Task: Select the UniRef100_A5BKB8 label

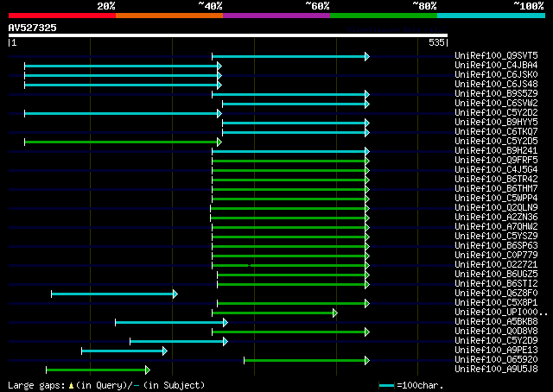Action: pos(496,322)
